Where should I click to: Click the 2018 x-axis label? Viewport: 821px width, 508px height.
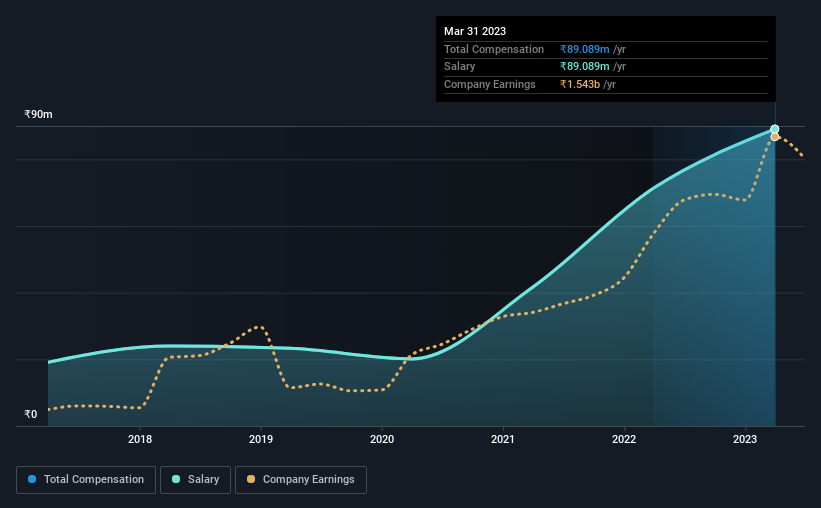click(140, 439)
